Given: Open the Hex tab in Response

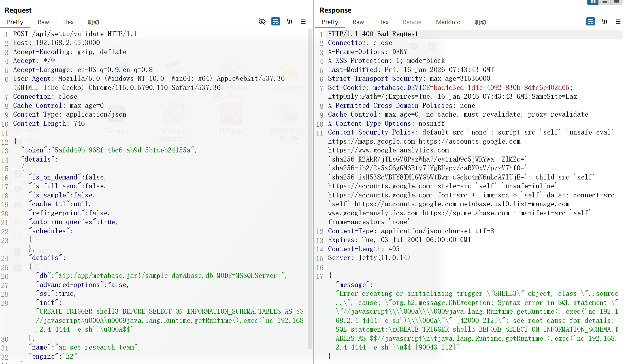Looking at the screenshot, I should (383, 22).
